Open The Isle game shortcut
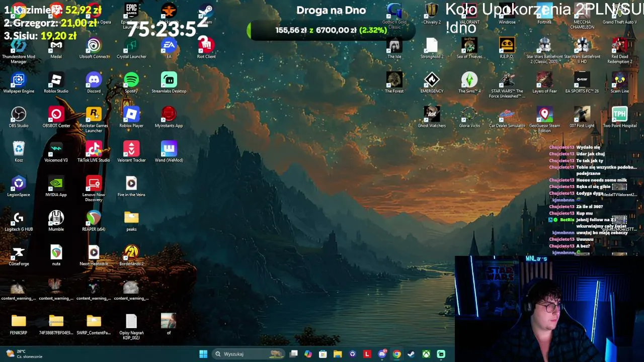The image size is (644, 362). [x=394, y=49]
